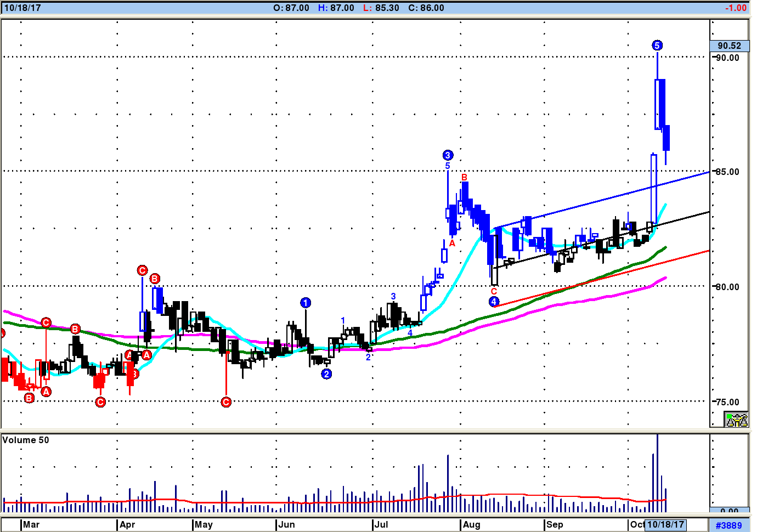Click the May label on time axis
The height and width of the screenshot is (532, 768).
click(204, 525)
